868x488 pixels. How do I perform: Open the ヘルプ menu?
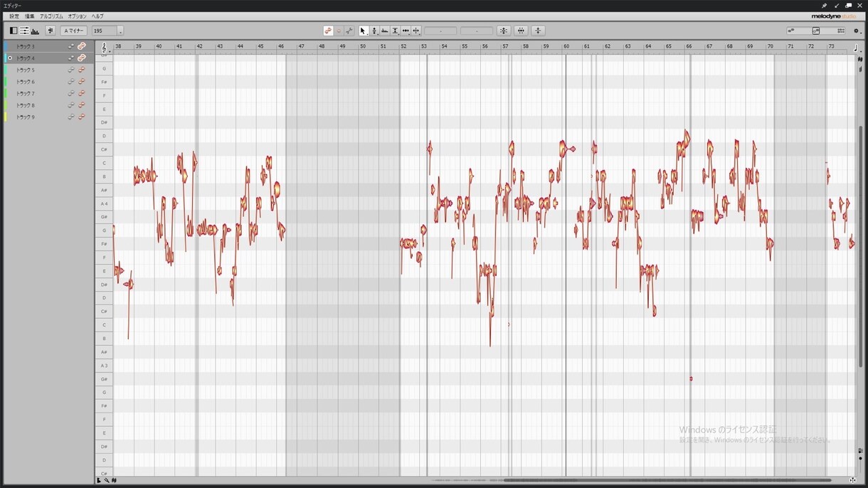point(97,16)
